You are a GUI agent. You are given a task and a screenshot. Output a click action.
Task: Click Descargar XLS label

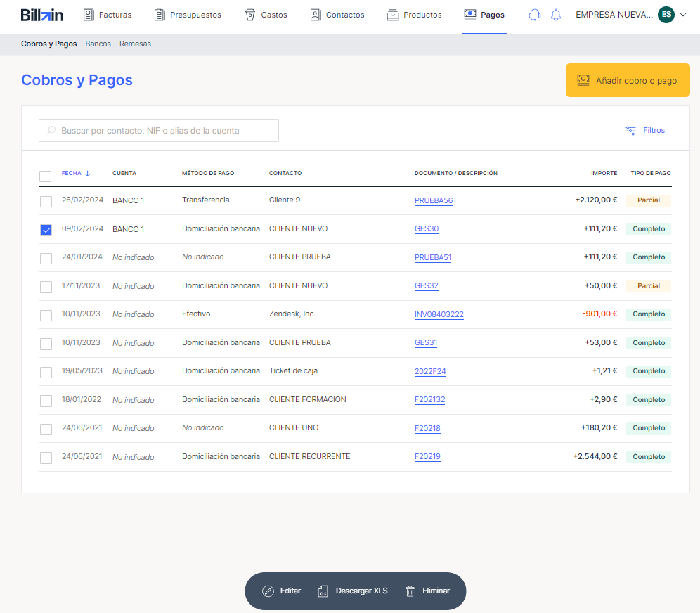coord(362,591)
